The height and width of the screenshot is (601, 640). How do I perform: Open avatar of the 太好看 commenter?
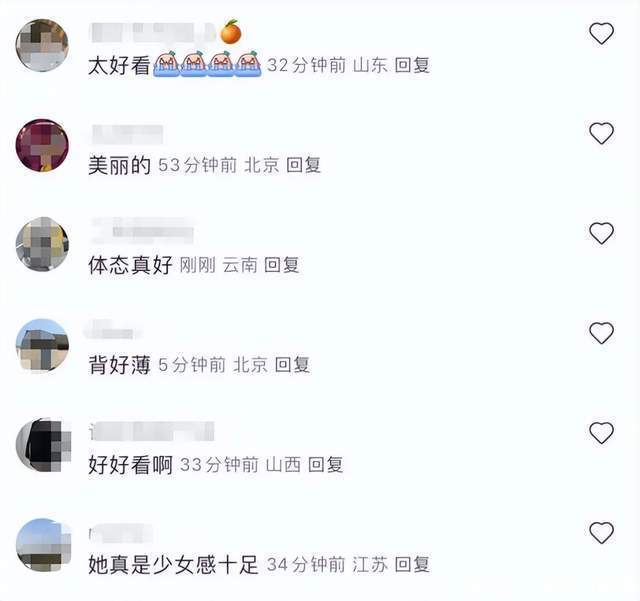point(42,45)
